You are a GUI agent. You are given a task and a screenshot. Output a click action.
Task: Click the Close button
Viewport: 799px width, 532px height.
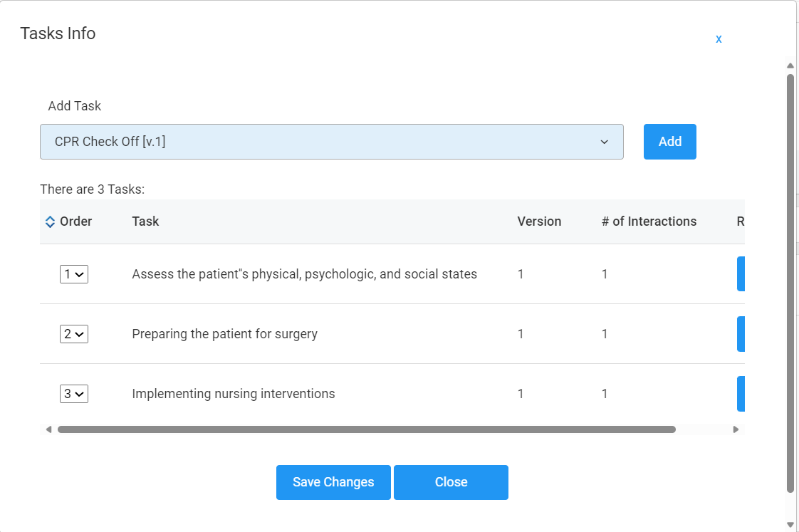[451, 482]
